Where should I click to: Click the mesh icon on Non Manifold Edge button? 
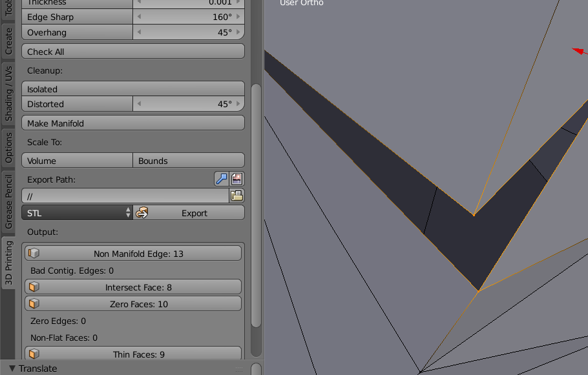pos(34,253)
